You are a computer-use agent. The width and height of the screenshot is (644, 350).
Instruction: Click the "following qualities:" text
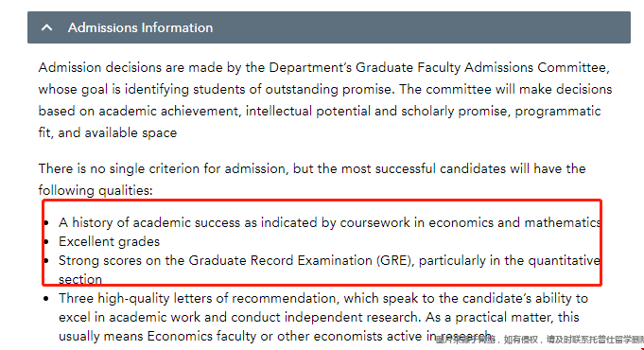[96, 191]
